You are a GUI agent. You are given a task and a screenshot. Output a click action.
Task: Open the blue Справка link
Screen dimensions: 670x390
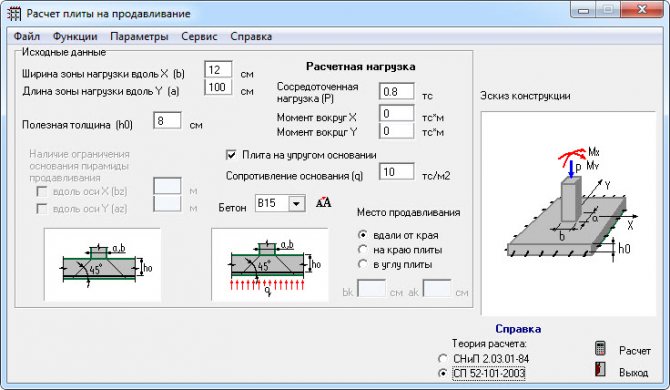[x=518, y=328]
